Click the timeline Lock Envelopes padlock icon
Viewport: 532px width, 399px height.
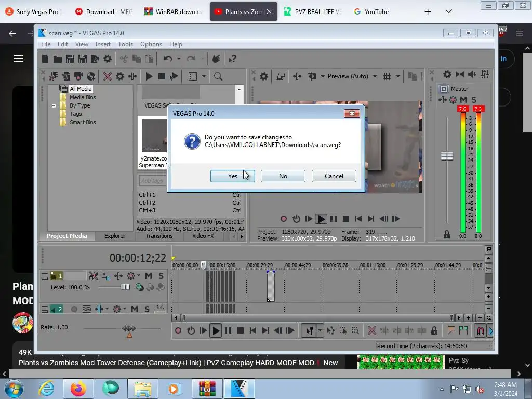coord(434,330)
